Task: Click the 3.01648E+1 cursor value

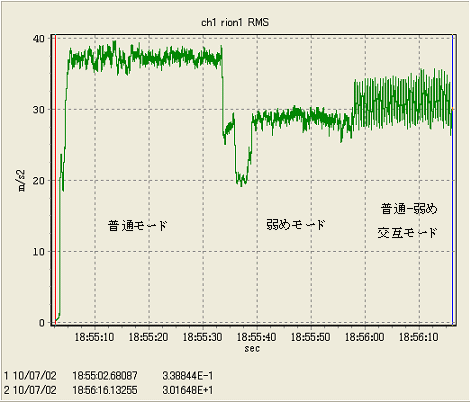Action: 188,390
